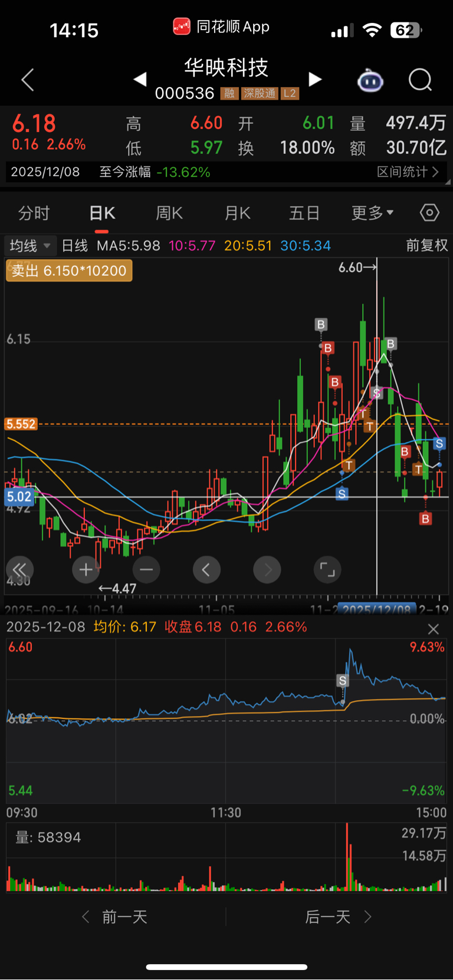Open the 更多 periods dropdown
453x980 pixels.
373,213
